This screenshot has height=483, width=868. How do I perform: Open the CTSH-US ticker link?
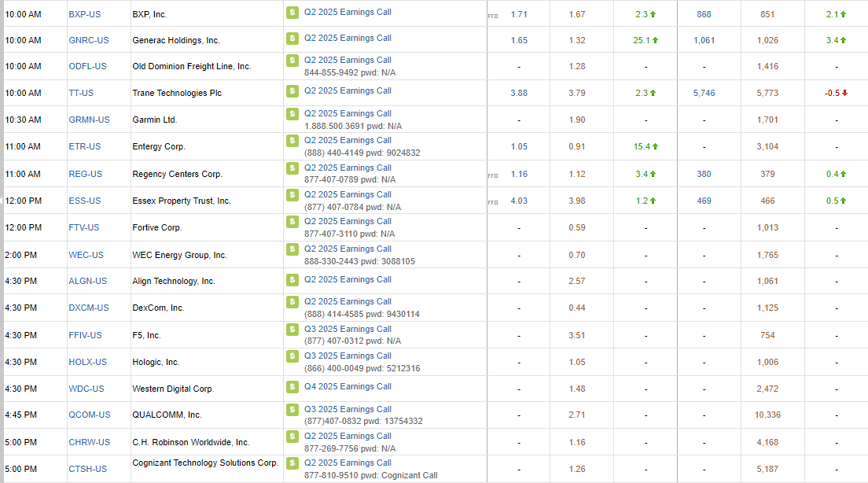click(87, 469)
